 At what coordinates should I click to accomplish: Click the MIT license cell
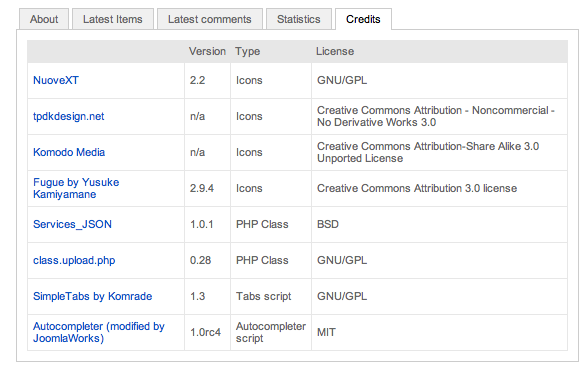(326, 332)
